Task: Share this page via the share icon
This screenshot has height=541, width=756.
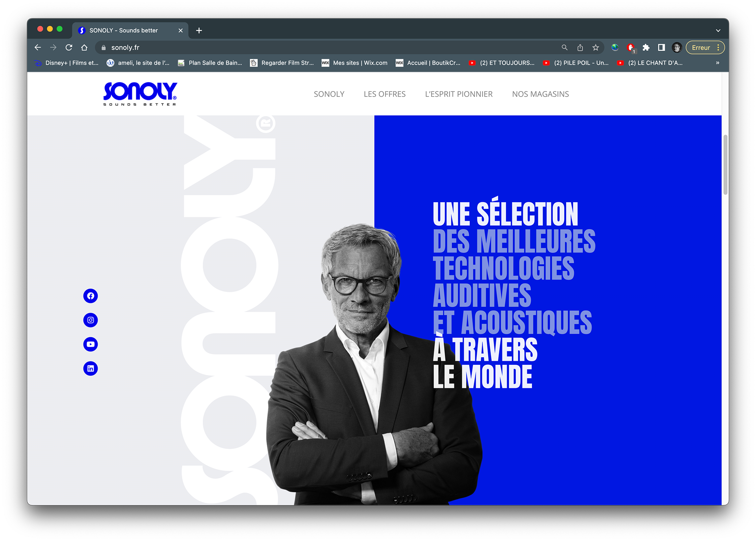Action: coord(580,48)
